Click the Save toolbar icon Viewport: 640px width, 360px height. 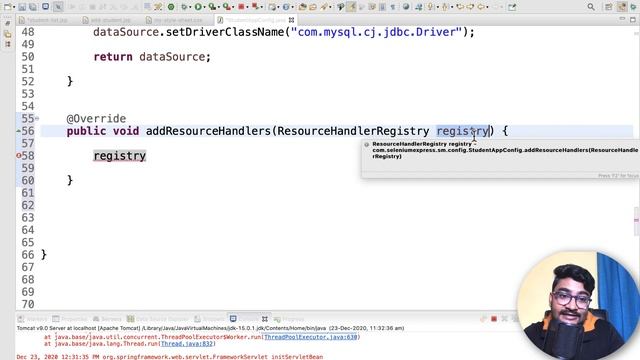[x=22, y=7]
